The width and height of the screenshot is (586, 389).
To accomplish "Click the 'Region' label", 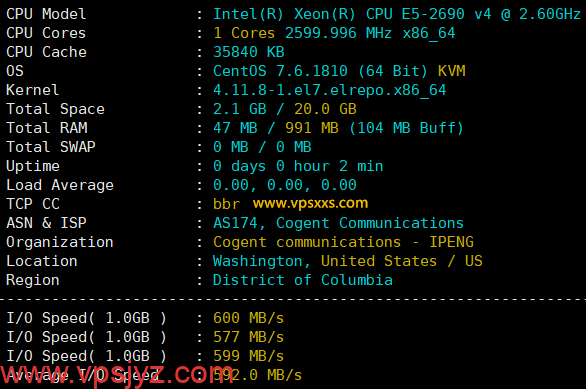I will [33, 280].
